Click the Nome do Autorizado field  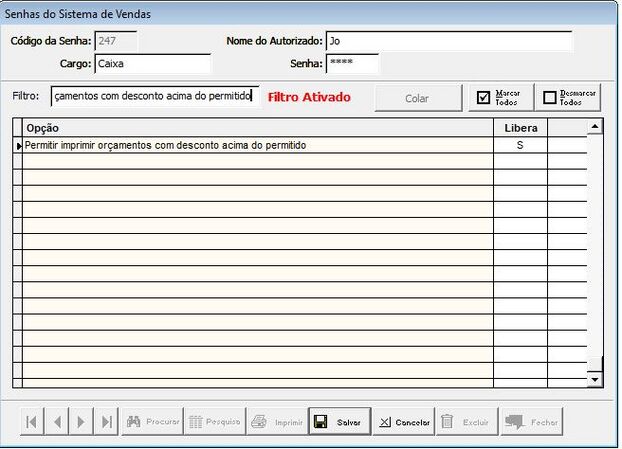click(449, 41)
